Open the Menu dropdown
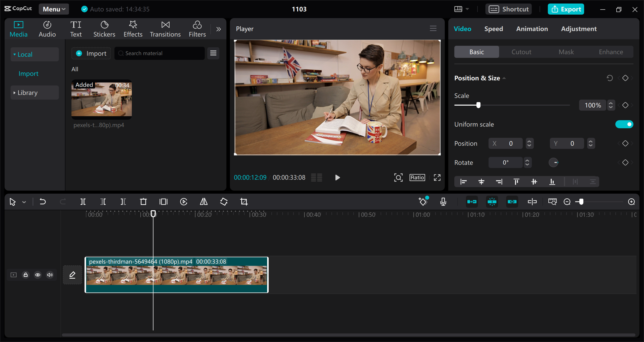644x342 pixels. click(54, 9)
